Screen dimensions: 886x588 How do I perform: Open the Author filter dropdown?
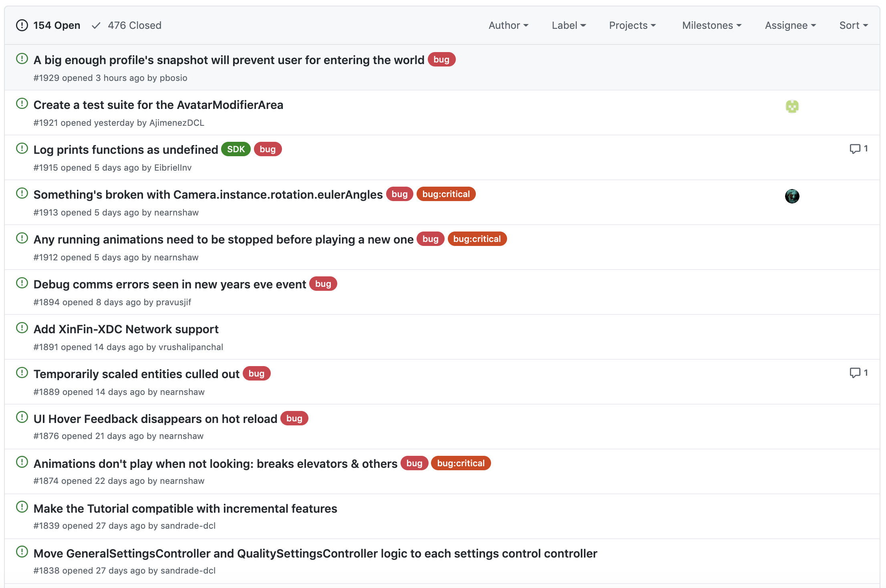pyautogui.click(x=508, y=26)
